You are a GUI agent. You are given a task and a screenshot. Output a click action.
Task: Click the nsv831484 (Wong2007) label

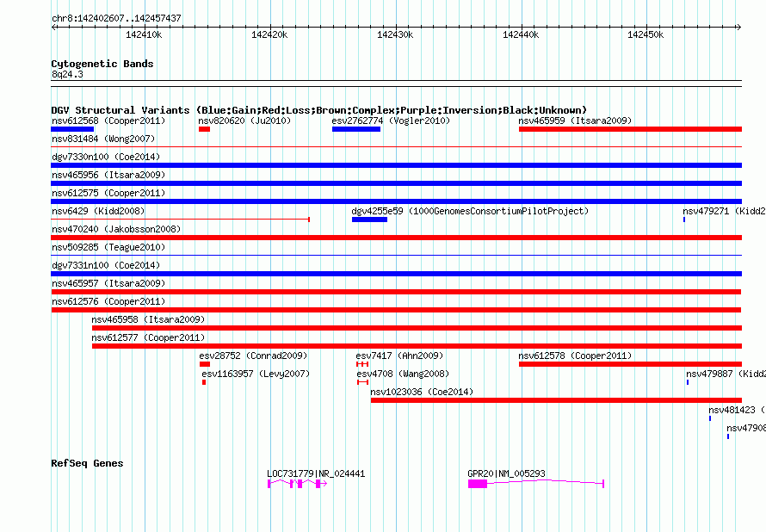(103, 139)
